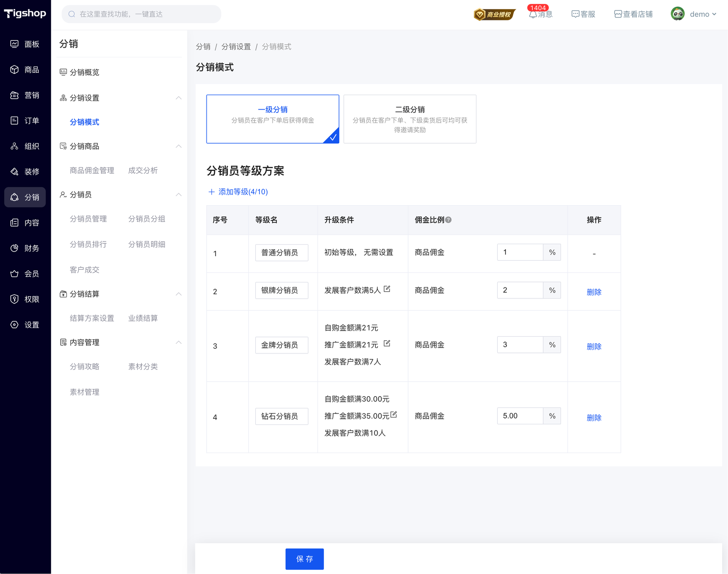Open the 权限 section in sidebar
The width and height of the screenshot is (728, 574).
tap(26, 299)
